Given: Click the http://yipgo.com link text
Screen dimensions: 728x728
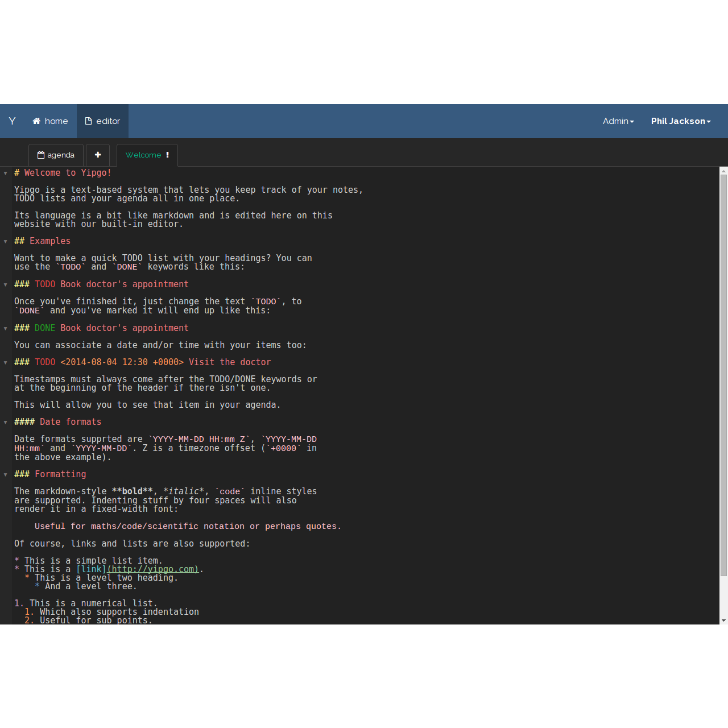Looking at the screenshot, I should (x=153, y=569).
